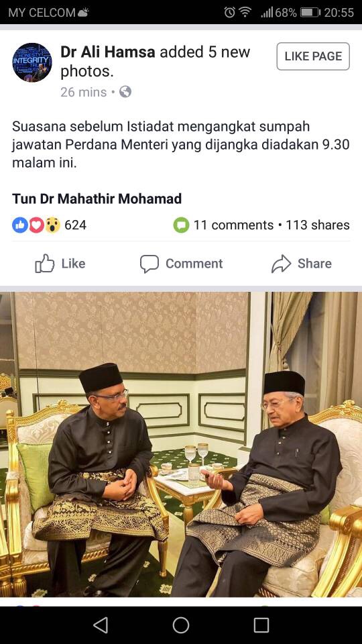This screenshot has height=644, width=362.
Task: Tap the Android home circle button
Action: (181, 625)
